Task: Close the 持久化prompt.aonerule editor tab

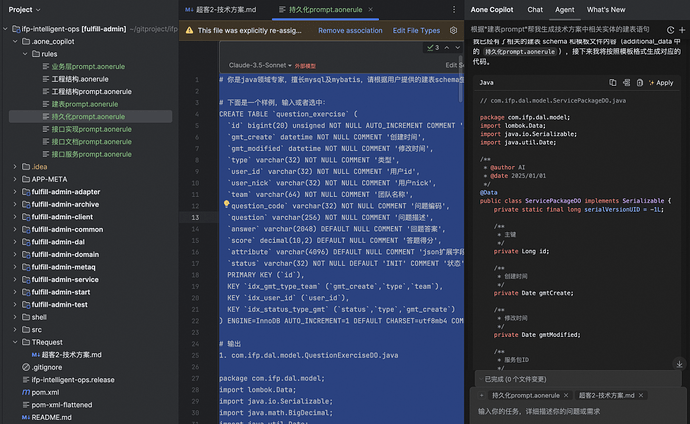Action: [371, 9]
